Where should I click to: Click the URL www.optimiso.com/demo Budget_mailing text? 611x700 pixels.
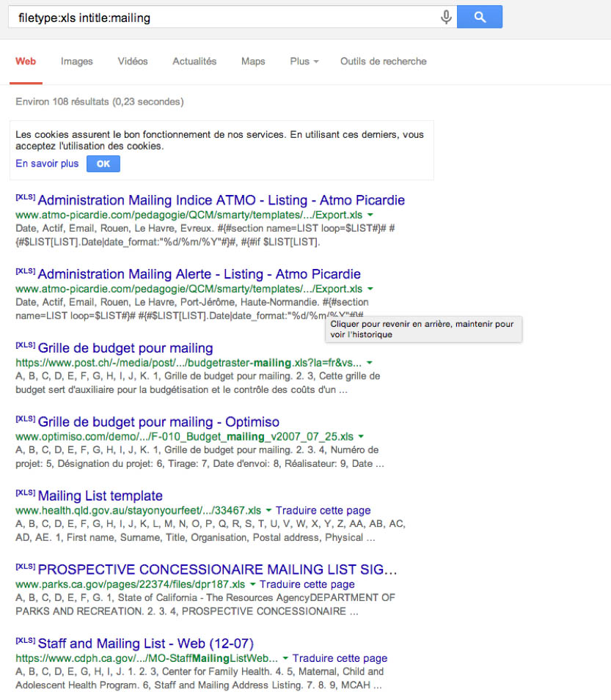(184, 436)
